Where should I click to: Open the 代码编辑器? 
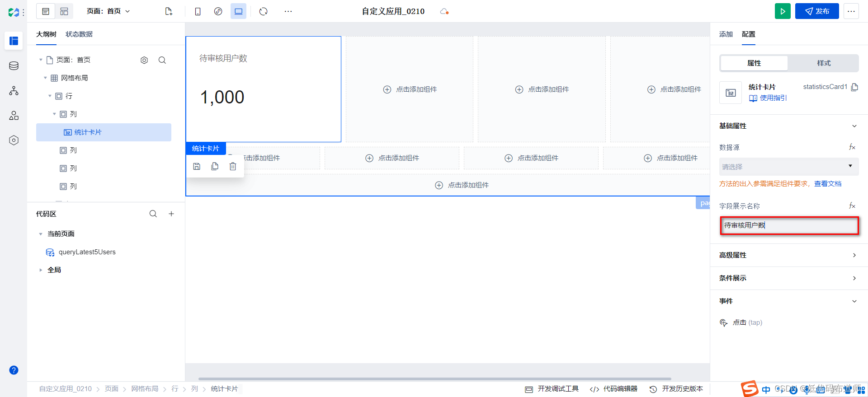point(613,389)
